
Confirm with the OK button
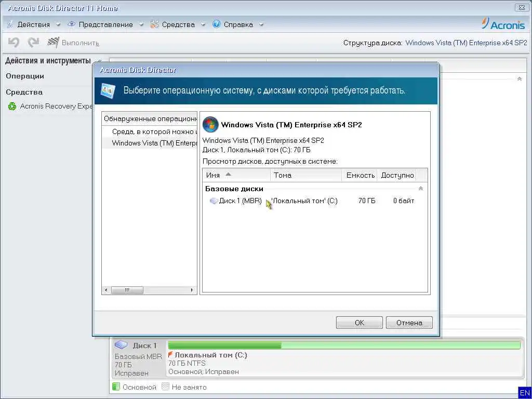[360, 323]
